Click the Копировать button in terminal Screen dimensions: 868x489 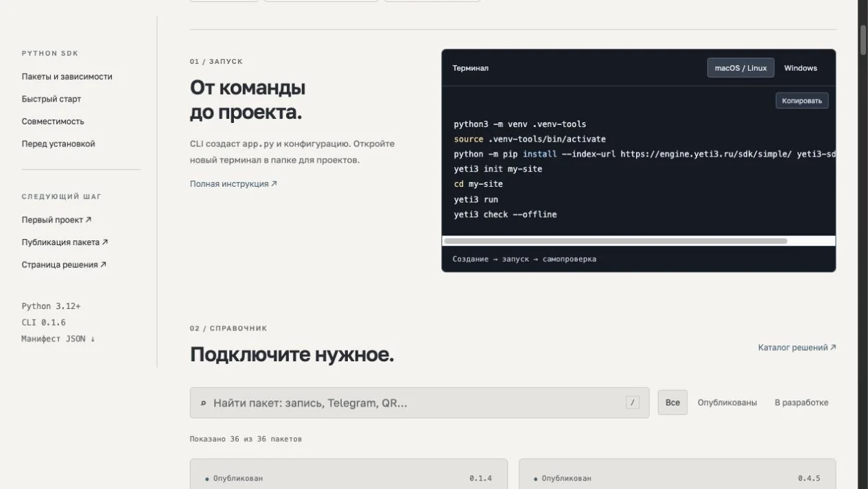click(x=802, y=100)
